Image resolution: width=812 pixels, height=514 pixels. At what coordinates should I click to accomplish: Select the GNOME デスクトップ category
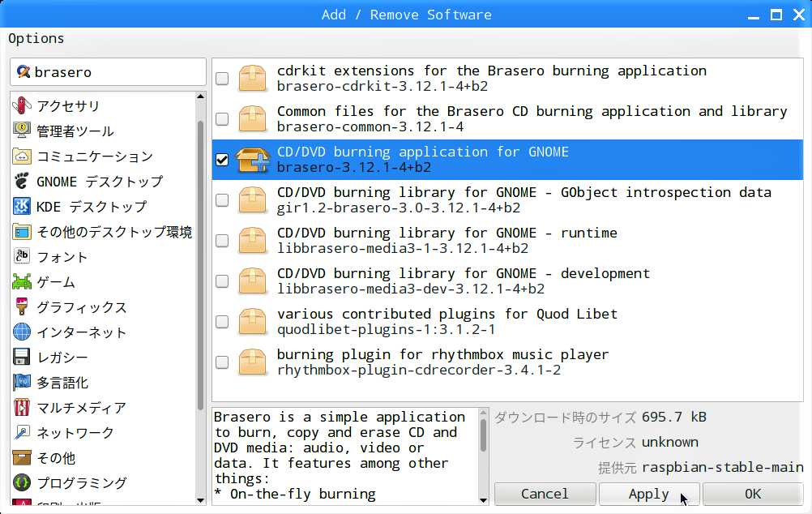coord(103,182)
